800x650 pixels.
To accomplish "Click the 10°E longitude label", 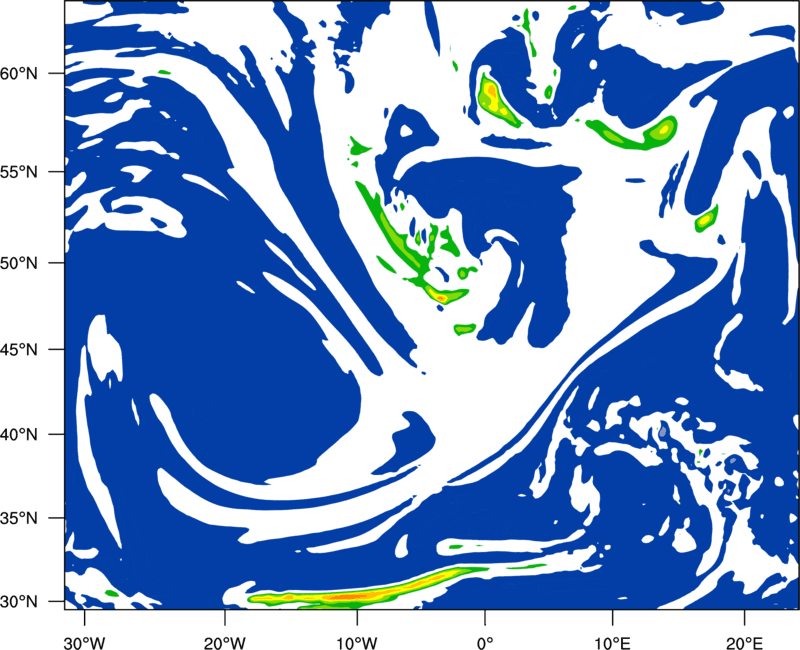I will click(x=612, y=643).
